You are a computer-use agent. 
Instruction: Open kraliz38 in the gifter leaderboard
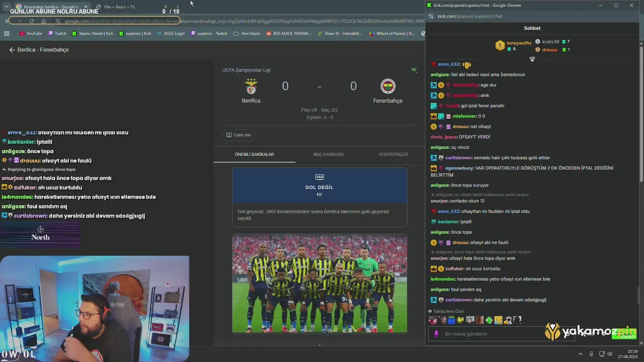pos(550,42)
